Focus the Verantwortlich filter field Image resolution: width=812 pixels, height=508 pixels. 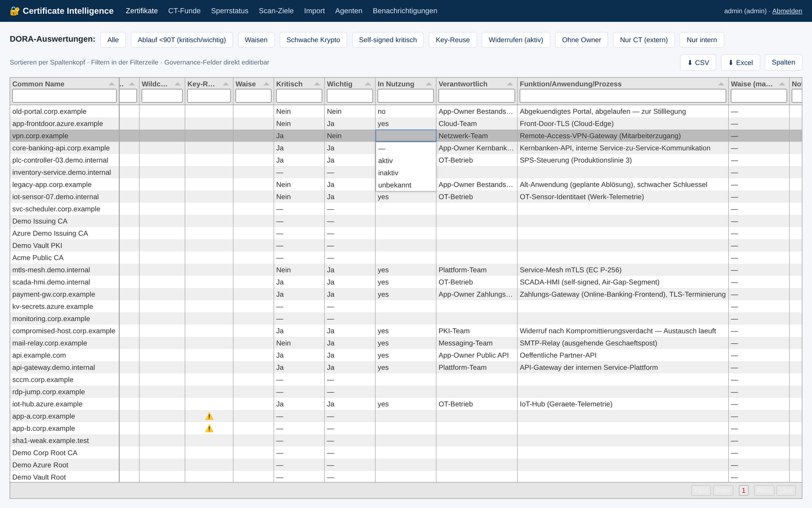pyautogui.click(x=477, y=96)
